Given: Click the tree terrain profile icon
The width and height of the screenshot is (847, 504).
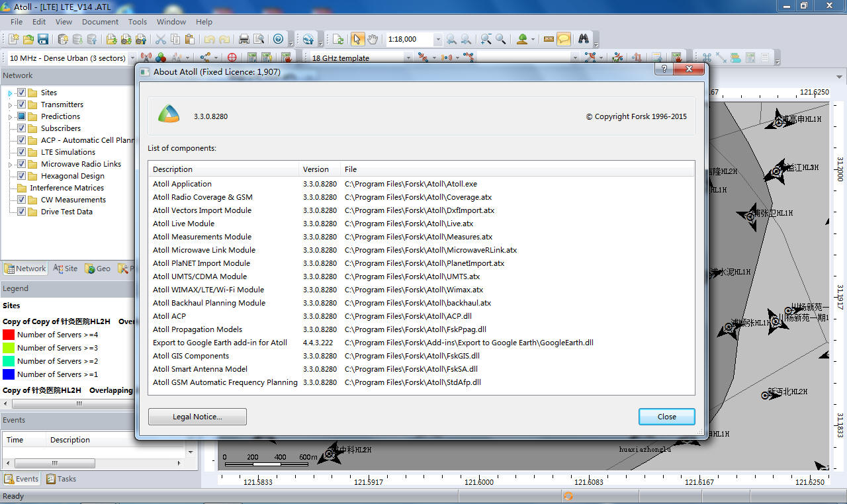Looking at the screenshot, I should (522, 39).
